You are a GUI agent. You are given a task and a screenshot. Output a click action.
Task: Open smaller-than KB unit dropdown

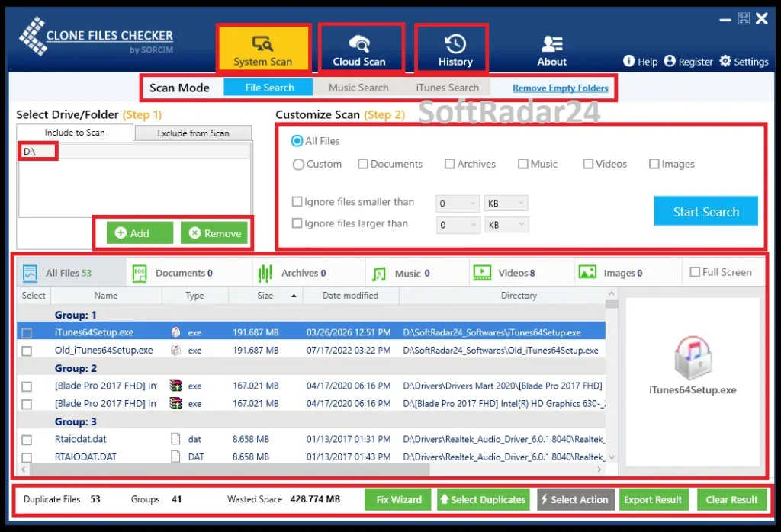pos(506,203)
